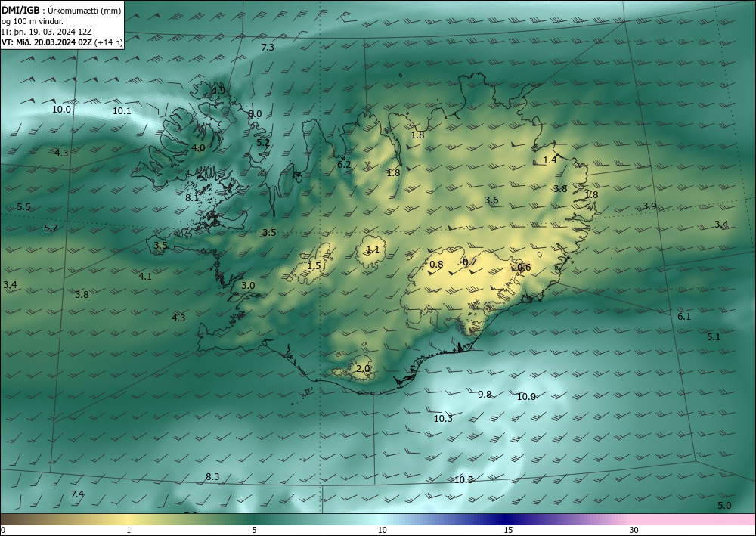756x536 pixels.
Task: Click the 6.2 value on the map
Action: 344,165
